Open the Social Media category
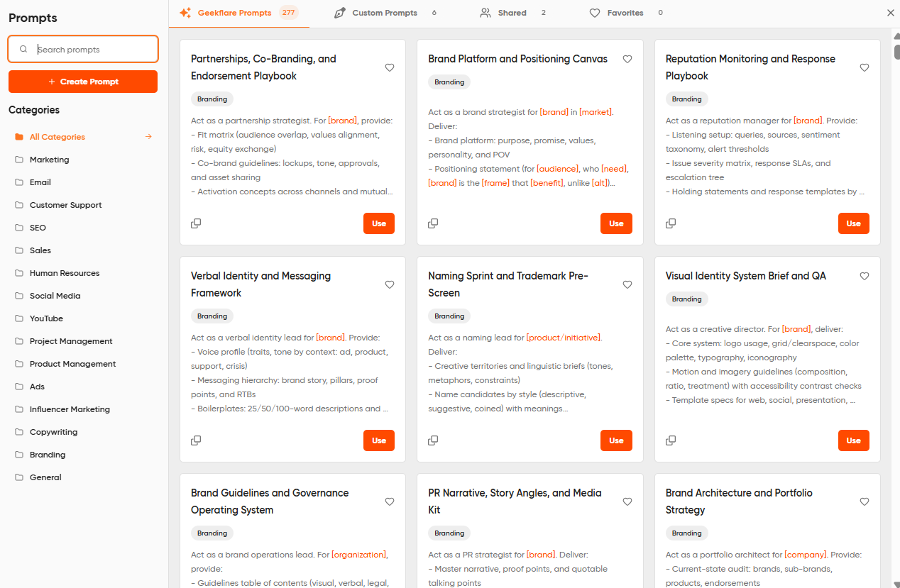Screen dimensions: 900x588 [x=55, y=296]
